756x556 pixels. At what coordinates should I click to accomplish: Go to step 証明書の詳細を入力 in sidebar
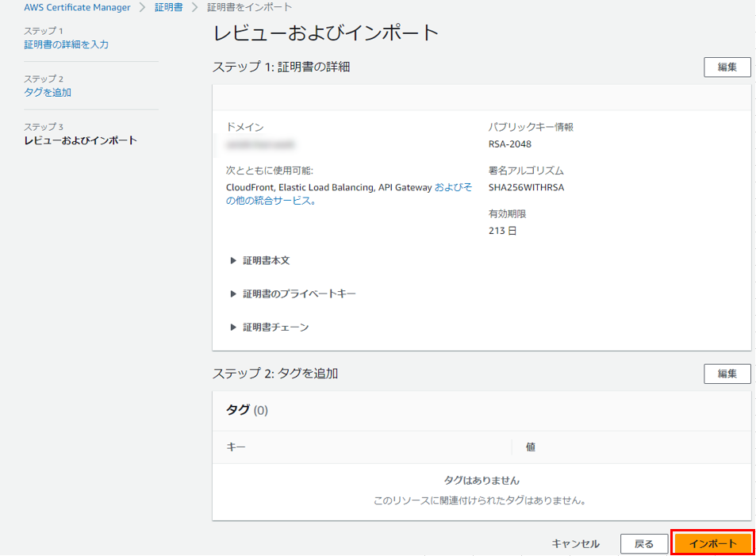pos(67,44)
